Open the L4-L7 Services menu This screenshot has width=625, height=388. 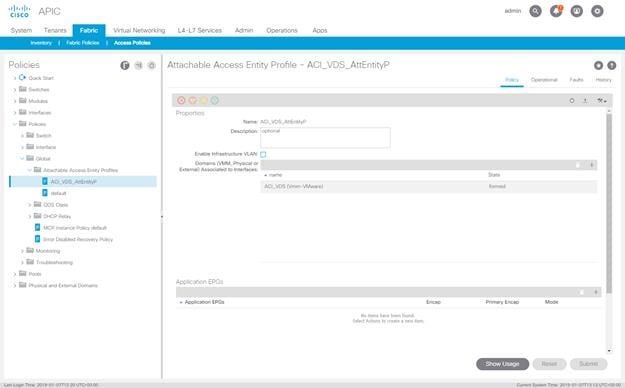click(199, 30)
